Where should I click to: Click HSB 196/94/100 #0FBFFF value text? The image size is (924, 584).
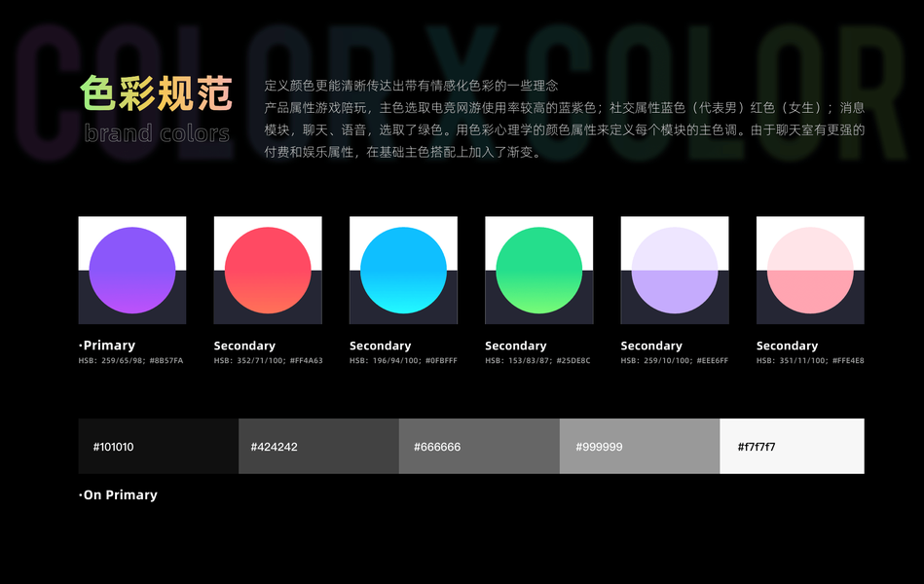click(403, 361)
